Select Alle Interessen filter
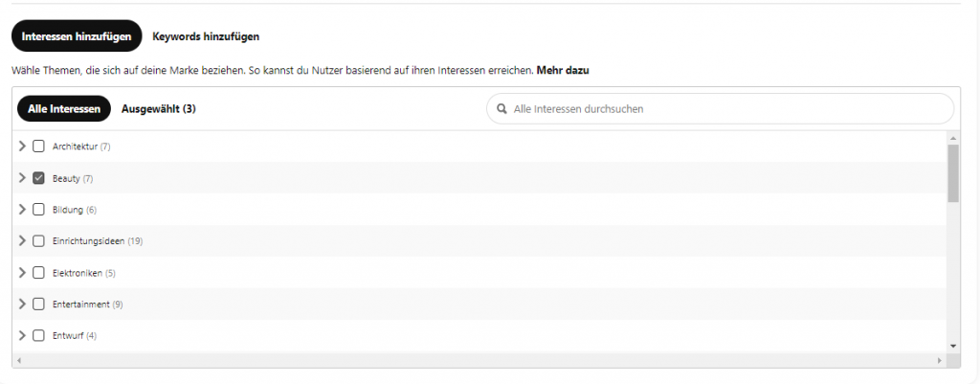Viewport: 980px width, 384px height. click(x=64, y=109)
